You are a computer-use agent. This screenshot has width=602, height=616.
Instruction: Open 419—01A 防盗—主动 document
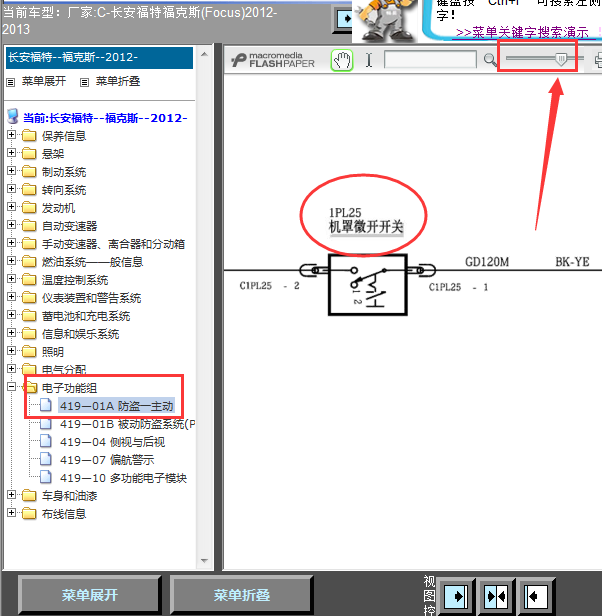click(116, 406)
